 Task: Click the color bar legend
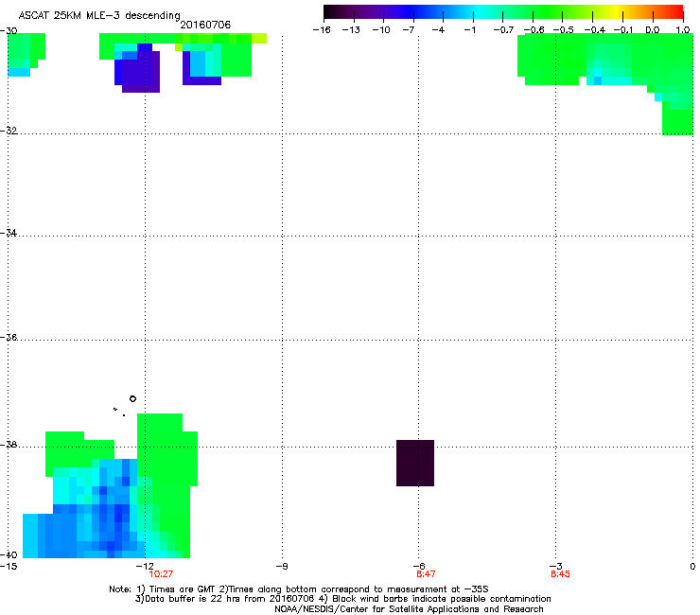click(x=503, y=12)
